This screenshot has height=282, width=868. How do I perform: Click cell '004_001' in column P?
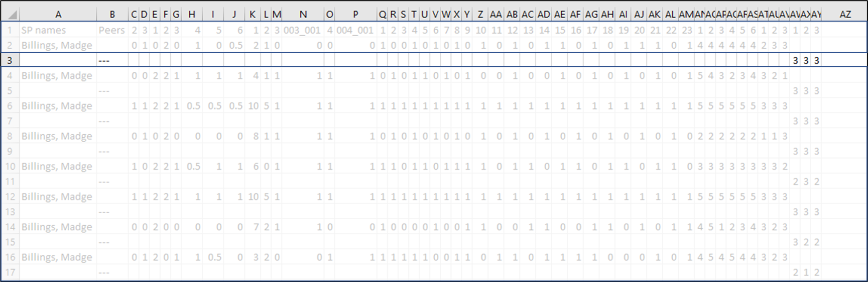click(355, 30)
